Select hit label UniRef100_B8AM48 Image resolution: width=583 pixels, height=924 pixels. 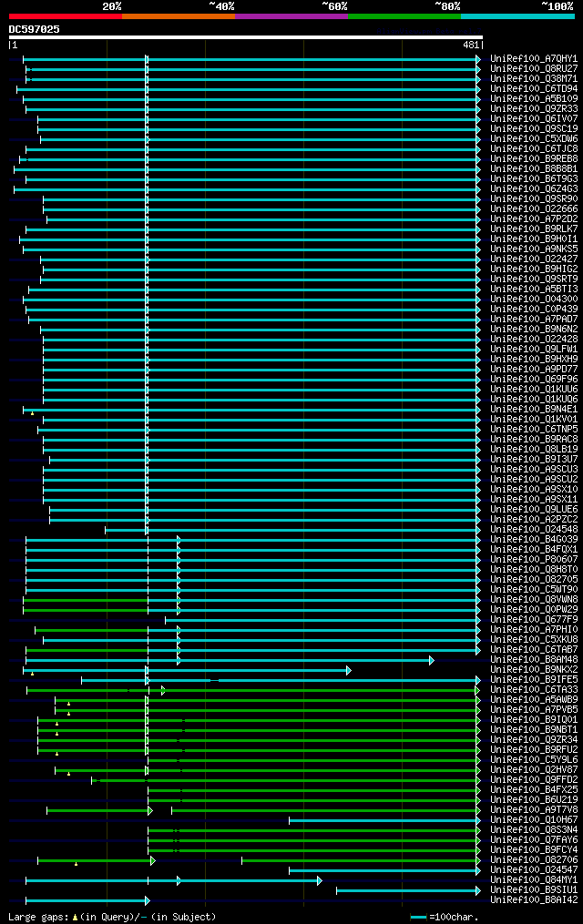pos(534,660)
